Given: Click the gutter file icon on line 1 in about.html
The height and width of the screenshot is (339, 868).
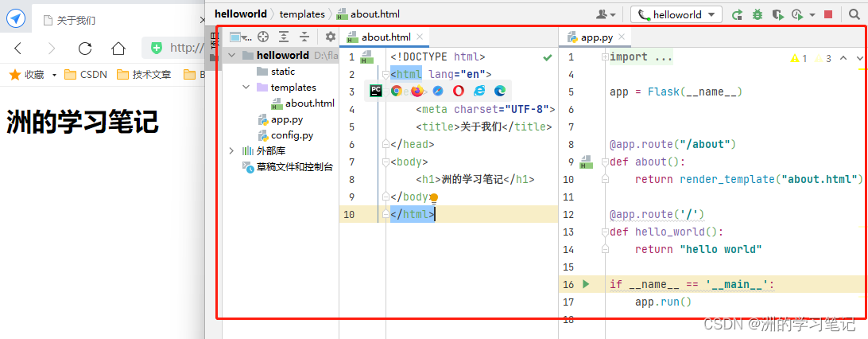Looking at the screenshot, I should [367, 56].
